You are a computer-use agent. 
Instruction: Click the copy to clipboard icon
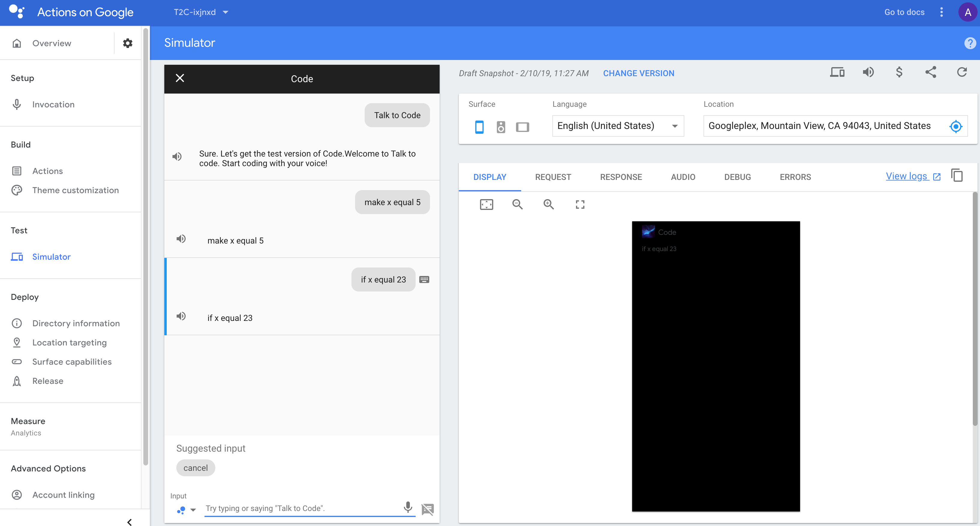pyautogui.click(x=957, y=176)
